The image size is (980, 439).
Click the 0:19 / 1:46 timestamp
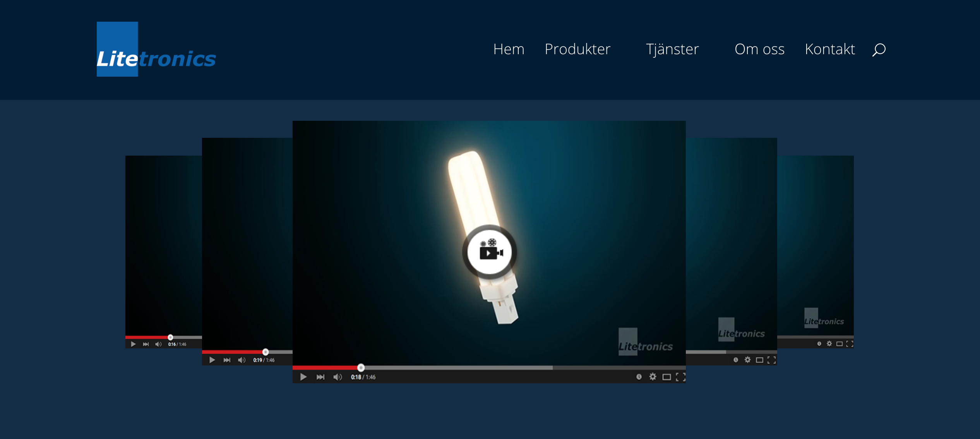click(264, 360)
